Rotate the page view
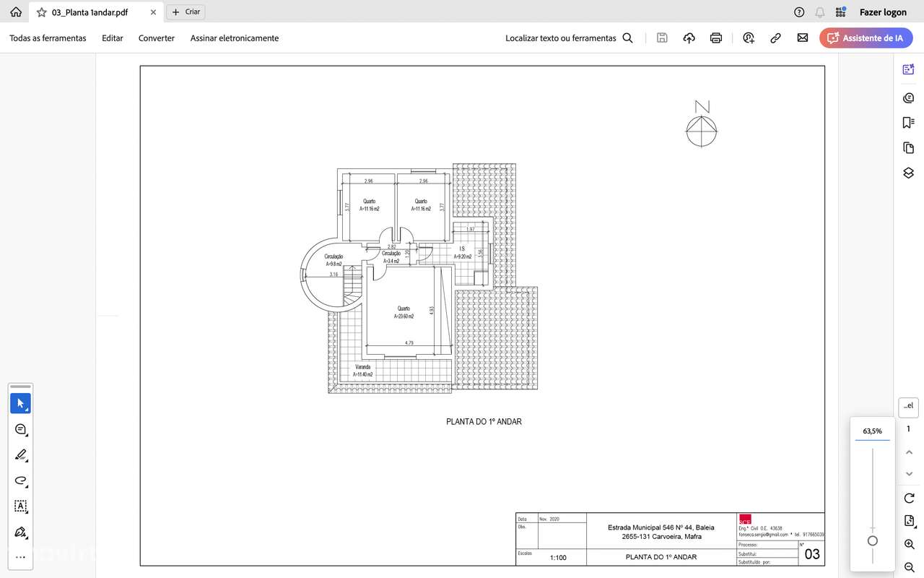Image resolution: width=924 pixels, height=578 pixels. [909, 498]
